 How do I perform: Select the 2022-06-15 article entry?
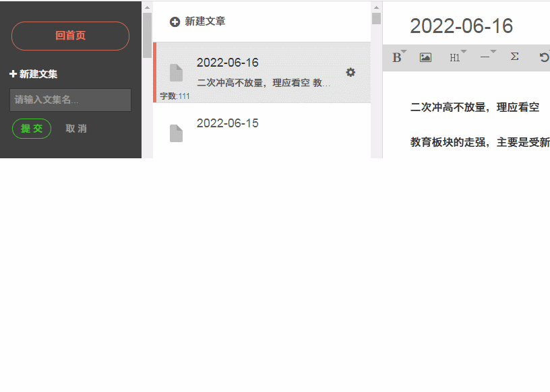point(262,131)
